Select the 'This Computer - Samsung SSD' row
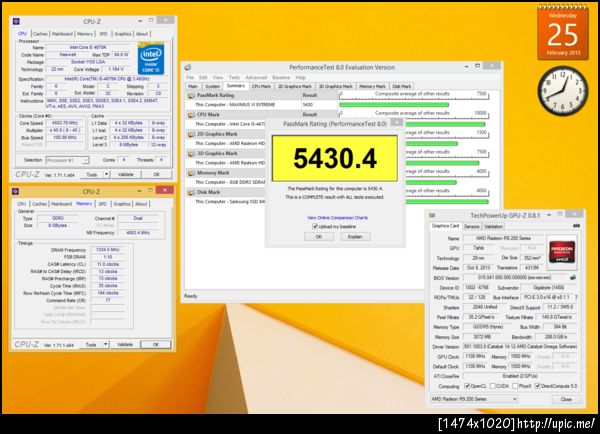This screenshot has height=434, width=600. click(x=226, y=202)
